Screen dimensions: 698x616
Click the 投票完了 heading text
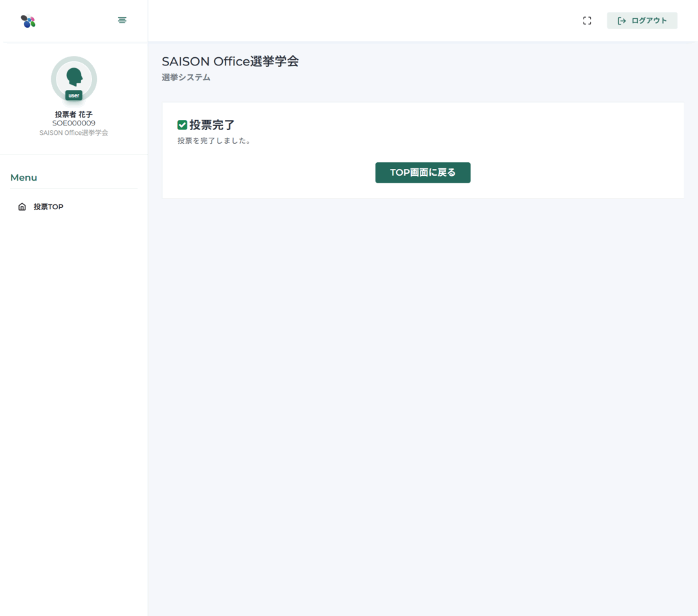pos(212,125)
